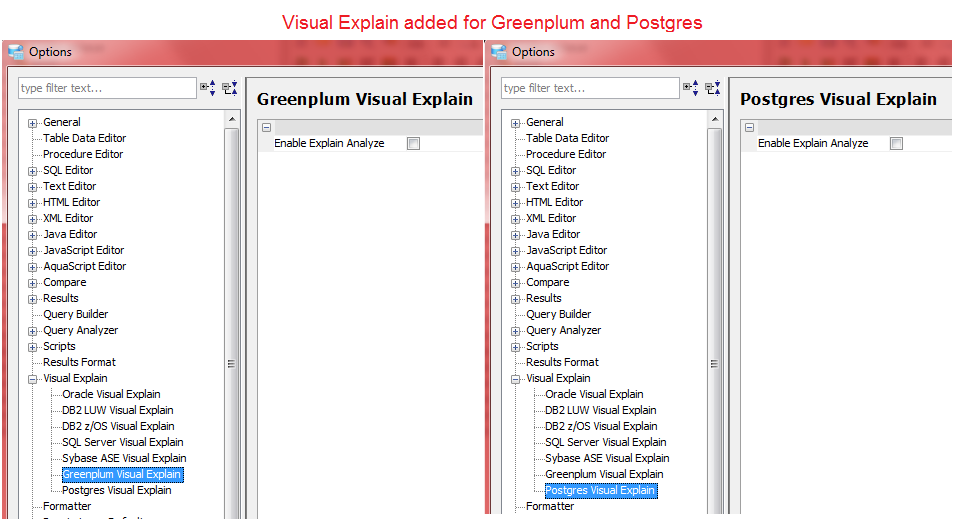The height and width of the screenshot is (532, 956).
Task: Select DB2 LUW Visual Explain in left tree
Action: coord(118,410)
